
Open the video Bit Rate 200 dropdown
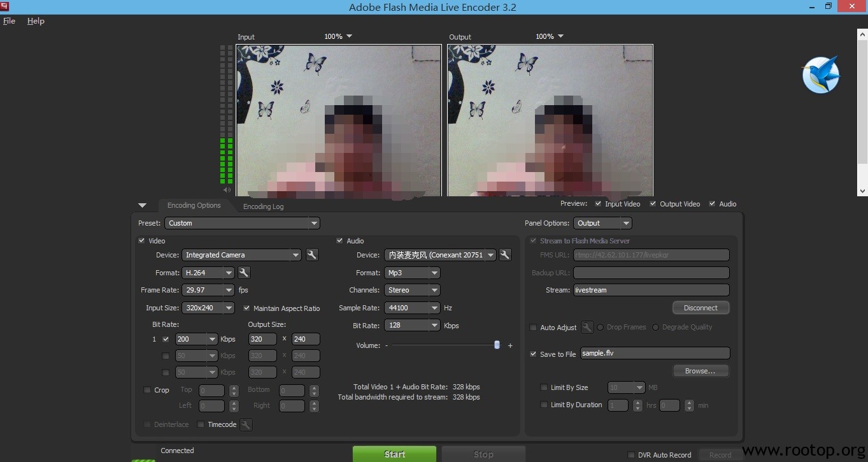point(197,339)
